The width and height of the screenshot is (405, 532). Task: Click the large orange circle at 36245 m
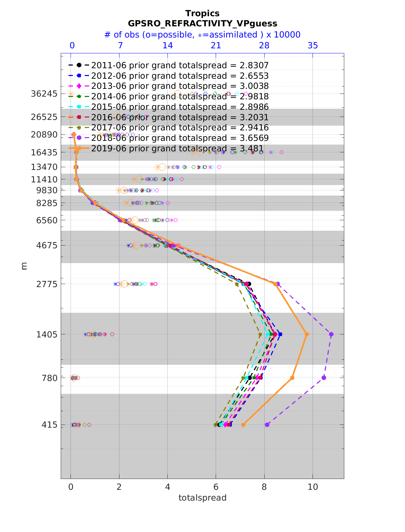[178, 94]
